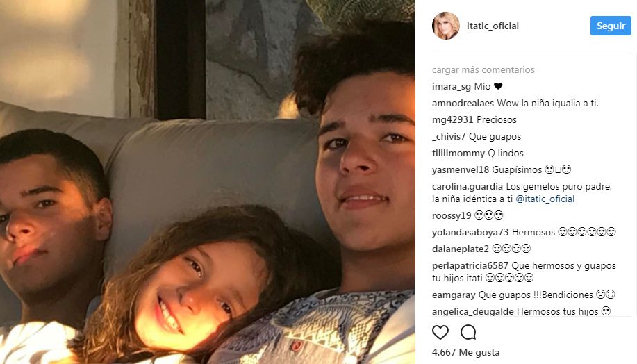Show who liked via 4.667 Me gusta
Image resolution: width=637 pixels, height=364 pixels.
point(465,352)
